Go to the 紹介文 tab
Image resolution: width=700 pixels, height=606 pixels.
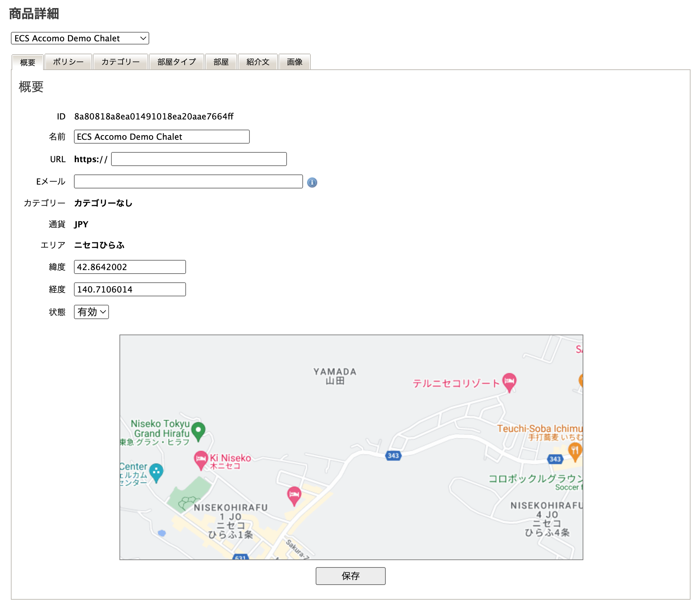click(258, 62)
